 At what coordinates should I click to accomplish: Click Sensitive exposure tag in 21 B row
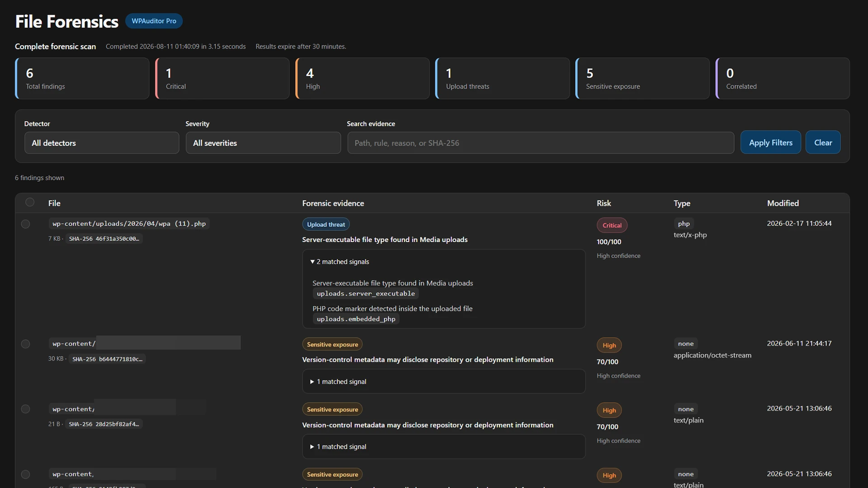point(332,409)
